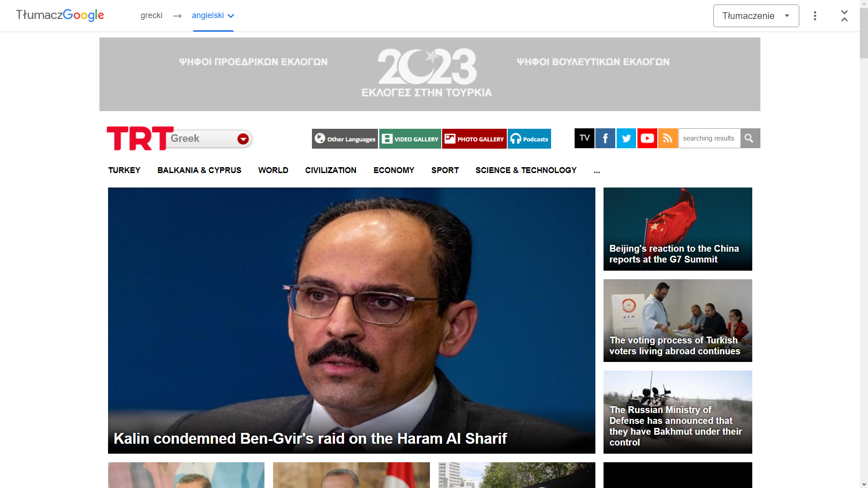Open the TRT YouTube channel icon
Screen dimensions: 868x488
click(647, 138)
